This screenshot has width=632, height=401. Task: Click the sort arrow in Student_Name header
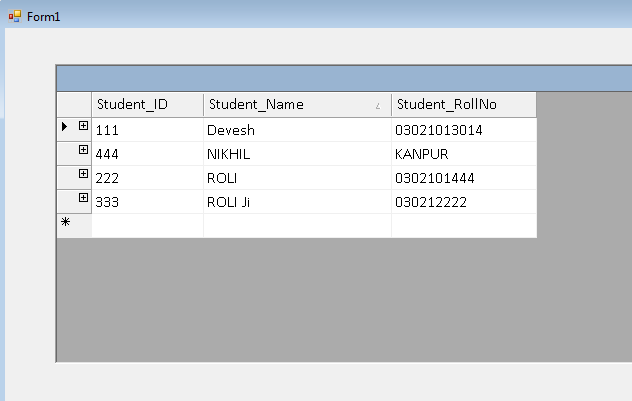coord(377,106)
